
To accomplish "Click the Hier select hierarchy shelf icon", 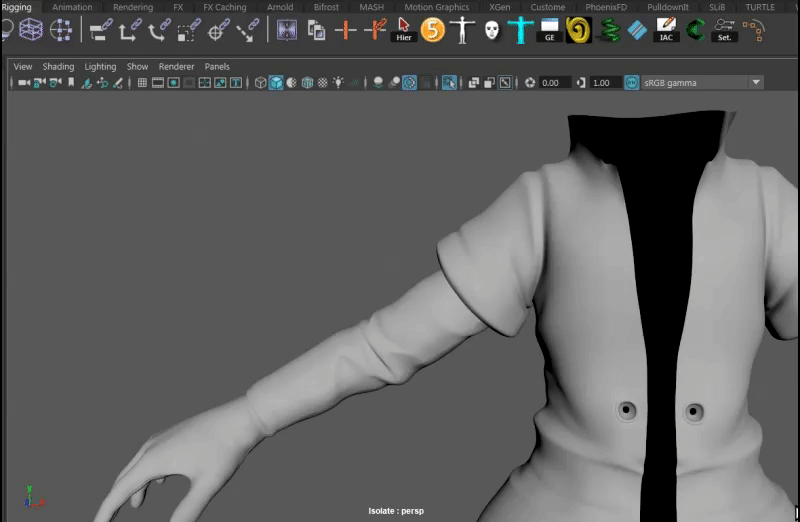I will coord(404,30).
